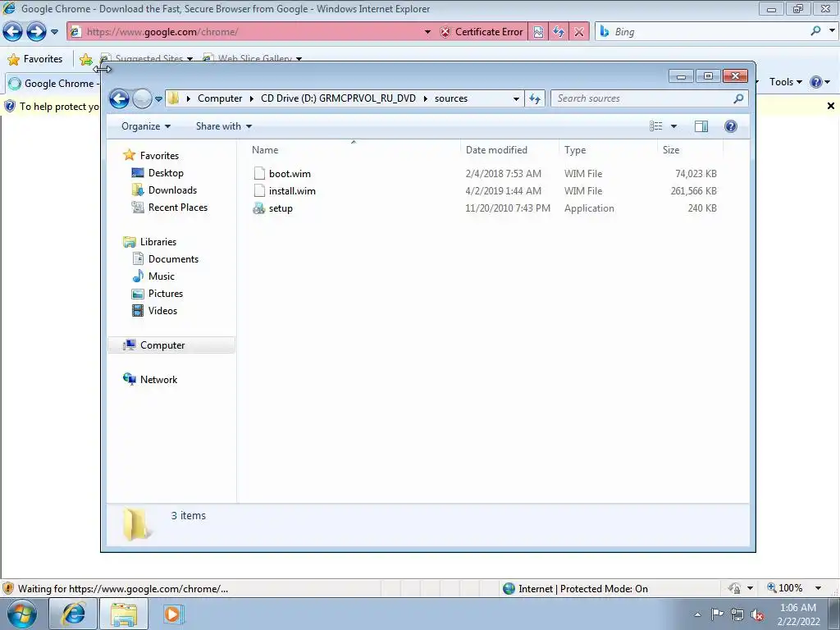Viewport: 840px width, 630px height.
Task: Open the Documents library
Action: [x=173, y=258]
